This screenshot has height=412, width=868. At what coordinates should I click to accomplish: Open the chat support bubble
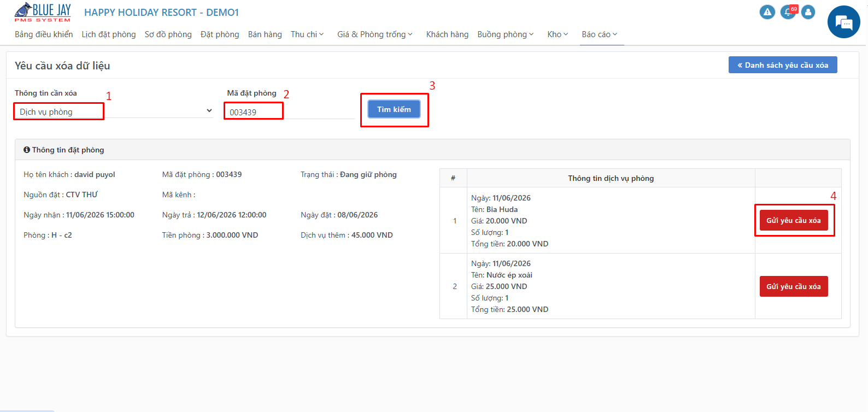pos(844,22)
